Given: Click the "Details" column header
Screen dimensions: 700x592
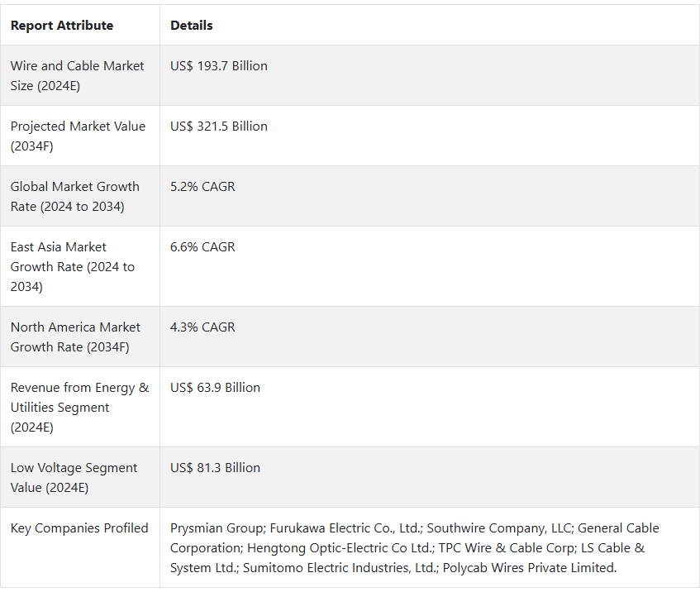Looking at the screenshot, I should coord(192,26).
